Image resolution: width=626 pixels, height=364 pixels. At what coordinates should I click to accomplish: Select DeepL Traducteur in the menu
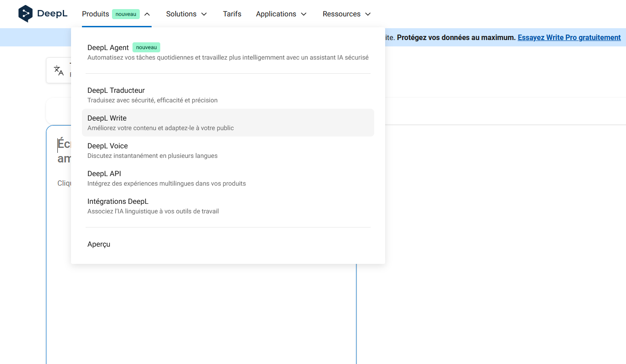[116, 91]
